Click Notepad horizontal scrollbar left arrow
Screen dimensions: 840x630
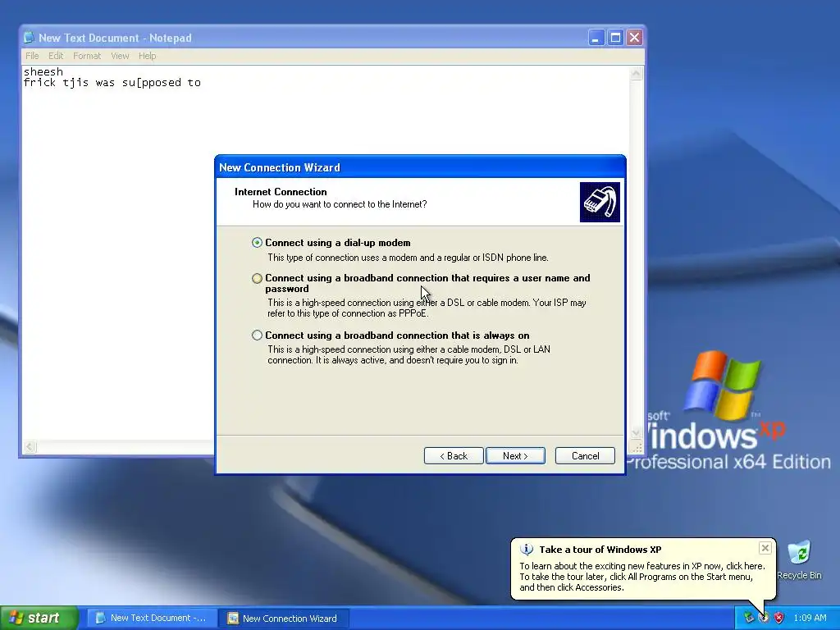tap(30, 447)
